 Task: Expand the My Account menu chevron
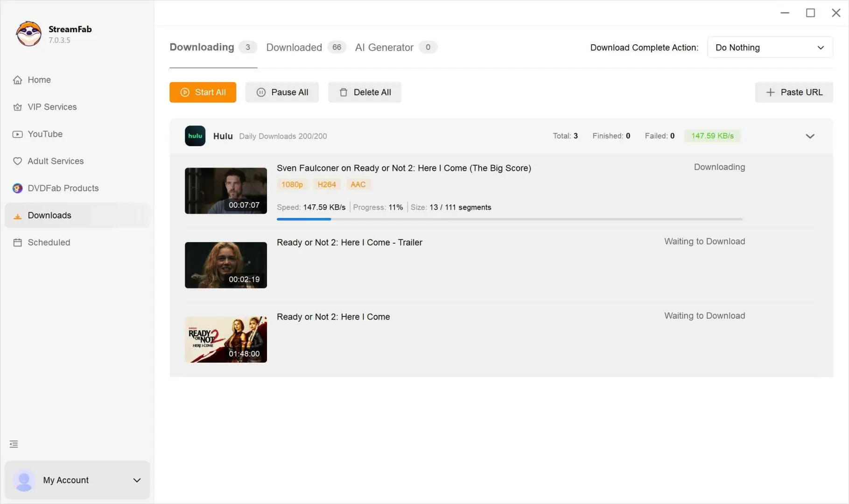[137, 480]
